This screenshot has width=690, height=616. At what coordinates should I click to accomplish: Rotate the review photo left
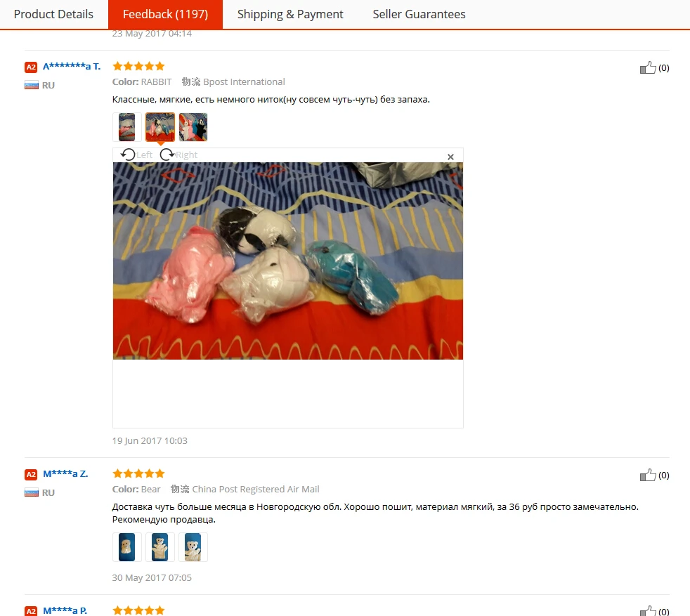136,155
